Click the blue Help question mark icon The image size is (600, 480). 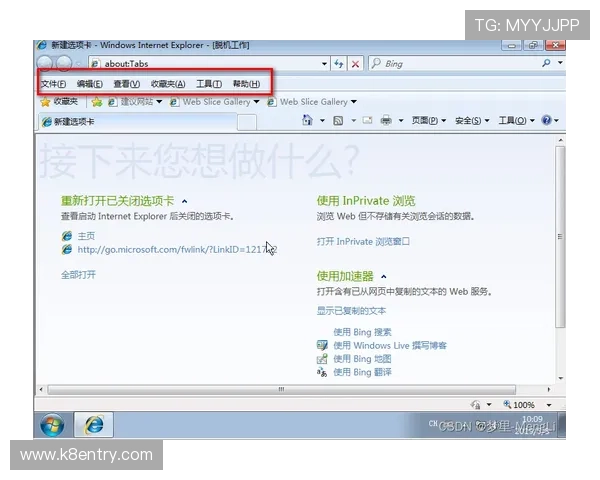[x=546, y=120]
